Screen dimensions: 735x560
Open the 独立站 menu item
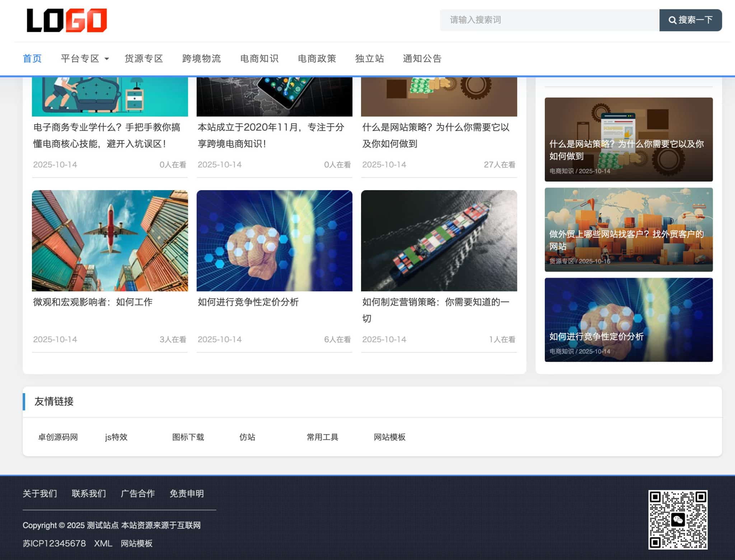pos(370,58)
